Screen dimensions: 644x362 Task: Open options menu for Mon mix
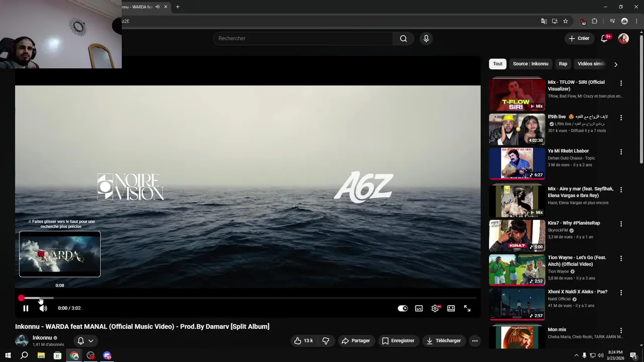621,330
